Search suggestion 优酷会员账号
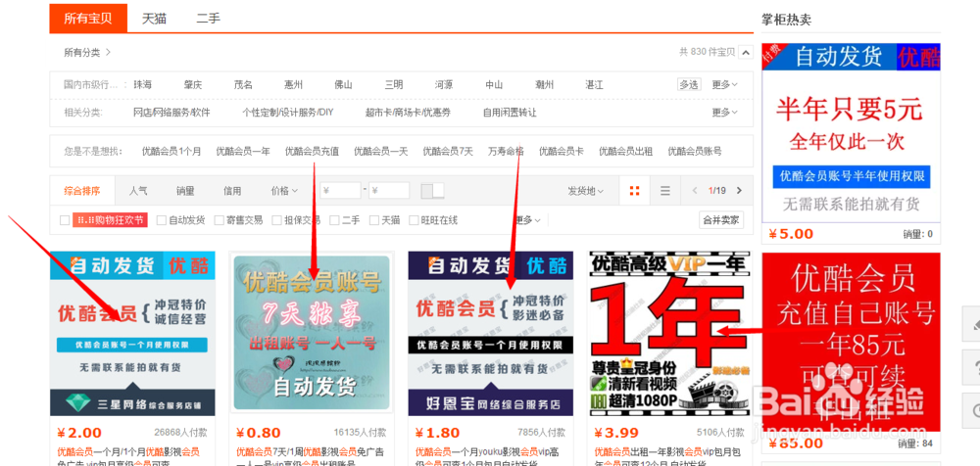Viewport: 980px width, 466px height. point(695,151)
